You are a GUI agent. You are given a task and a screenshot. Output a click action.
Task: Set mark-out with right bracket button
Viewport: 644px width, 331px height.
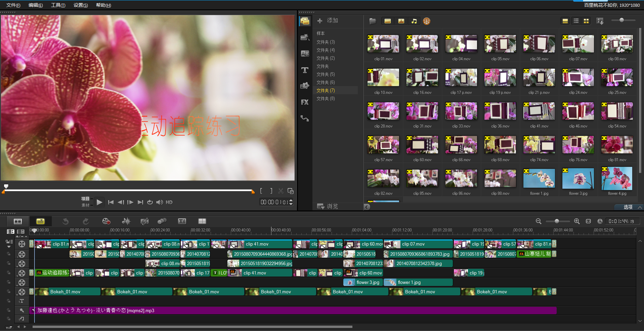coord(271,191)
